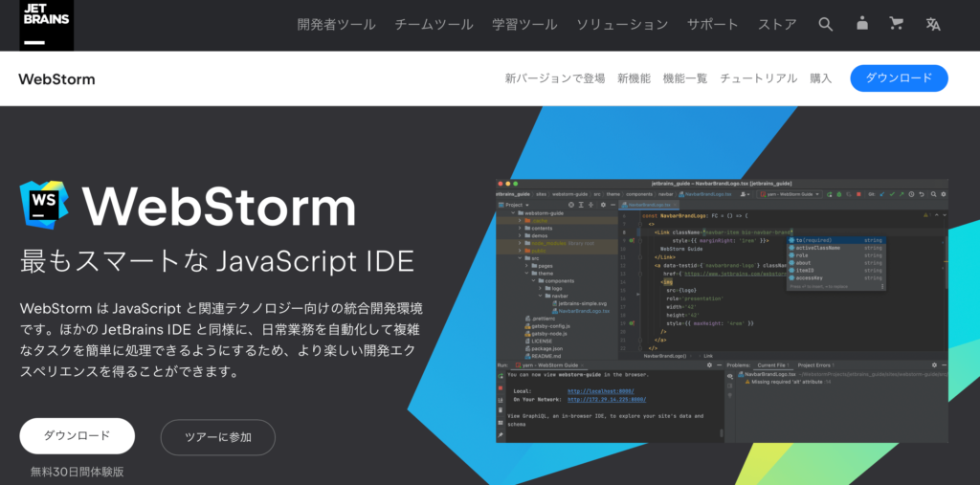Click the green Run rerun toolbar icon
This screenshot has width=980, height=485.
830,194
